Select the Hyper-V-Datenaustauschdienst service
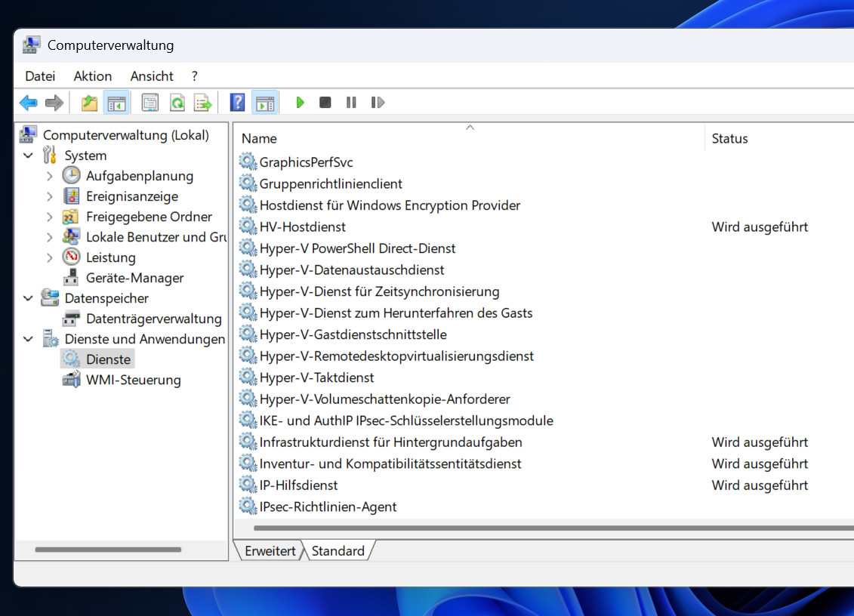Screen dimensions: 854x616 coord(352,269)
